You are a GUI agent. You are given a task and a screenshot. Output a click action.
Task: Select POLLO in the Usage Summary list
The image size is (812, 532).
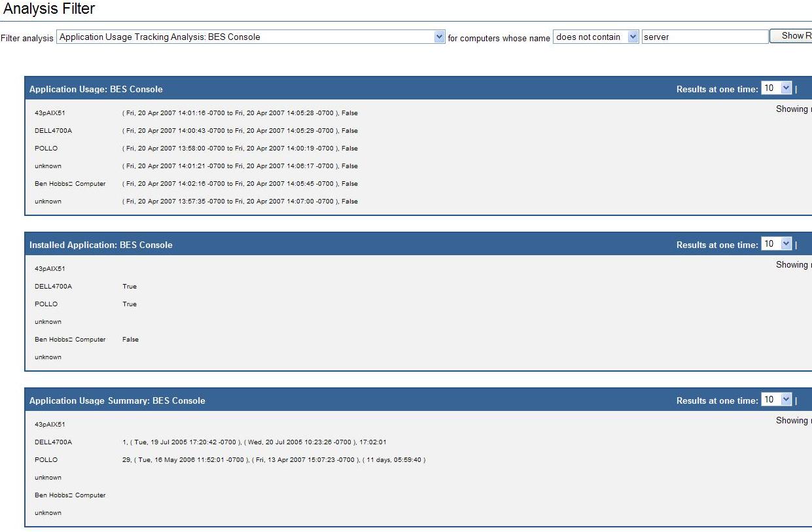(46, 460)
